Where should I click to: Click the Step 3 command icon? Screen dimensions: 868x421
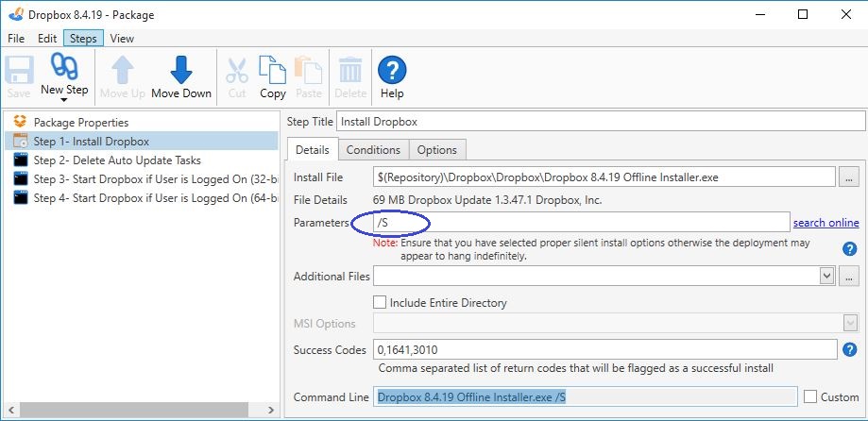pos(20,179)
